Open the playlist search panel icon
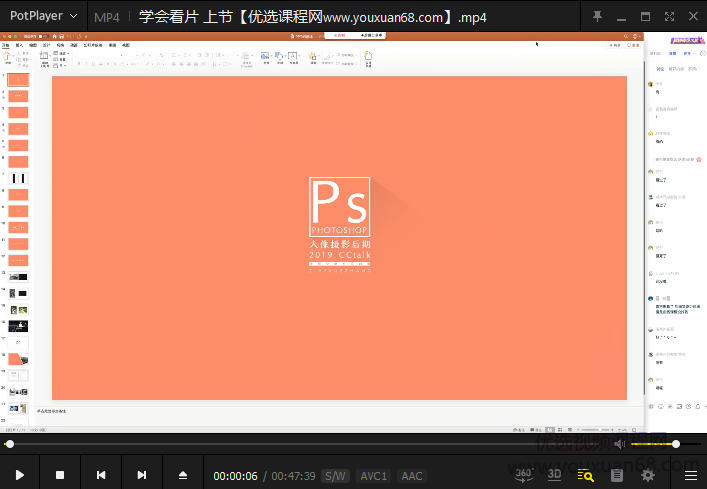This screenshot has height=489, width=707. (586, 475)
